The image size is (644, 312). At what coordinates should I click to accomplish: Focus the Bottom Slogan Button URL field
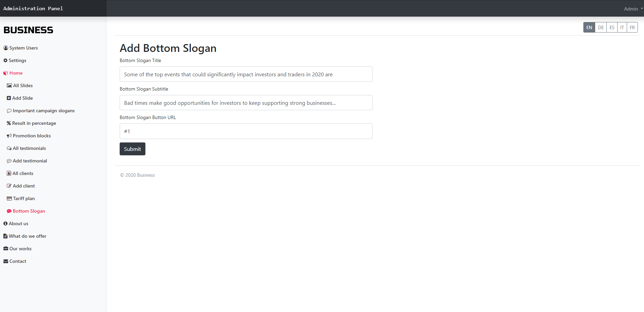pos(246,131)
